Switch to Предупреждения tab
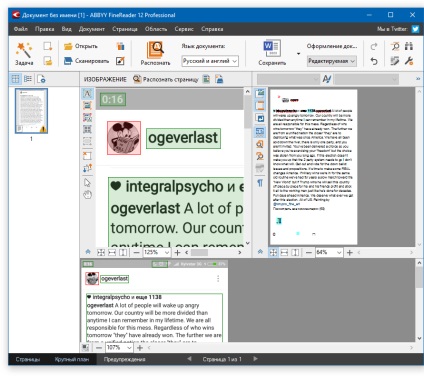Screen dimensions: 424x376 (x=124, y=359)
